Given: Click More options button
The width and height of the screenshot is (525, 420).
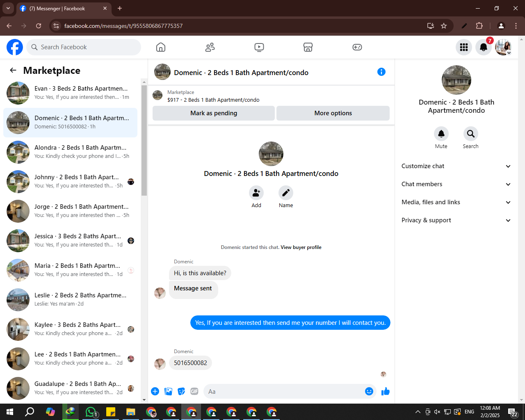Looking at the screenshot, I should tap(333, 113).
